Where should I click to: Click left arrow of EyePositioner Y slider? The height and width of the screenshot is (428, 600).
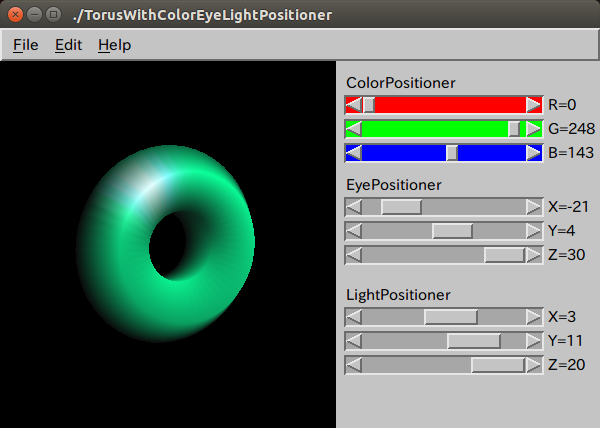[354, 231]
